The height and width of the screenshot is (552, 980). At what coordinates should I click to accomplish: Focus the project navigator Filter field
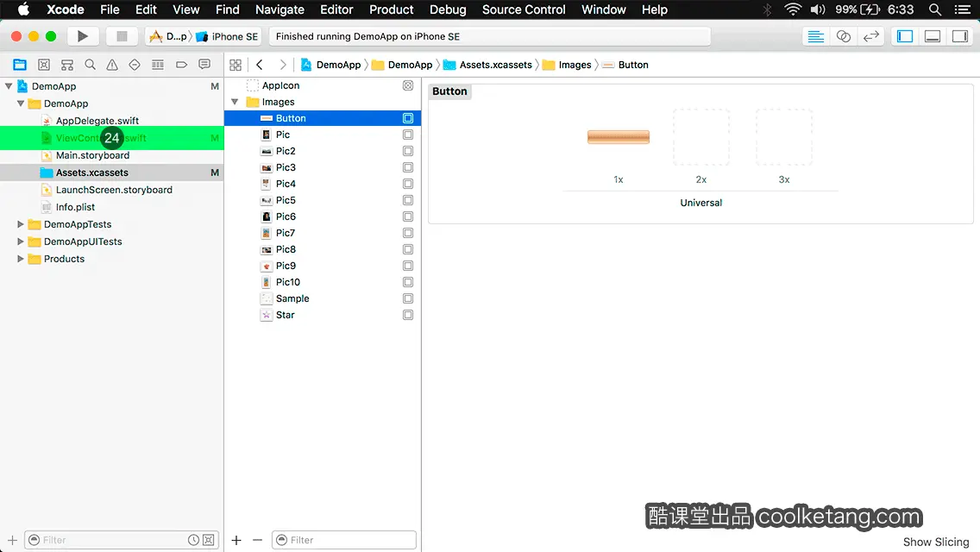pos(121,540)
